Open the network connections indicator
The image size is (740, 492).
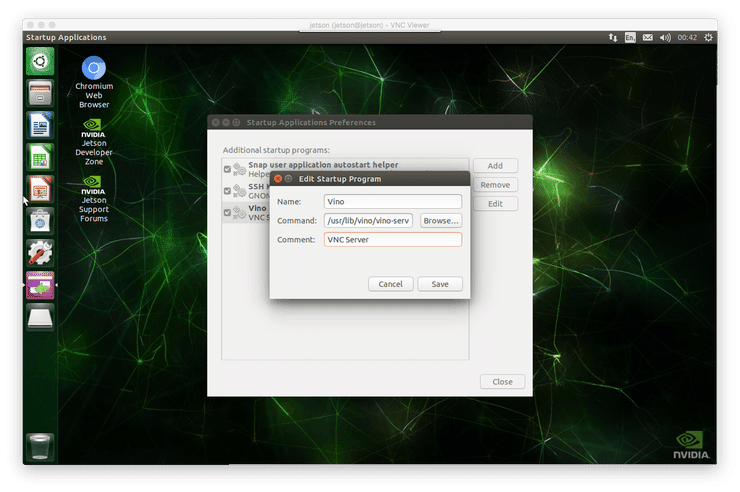pos(613,37)
